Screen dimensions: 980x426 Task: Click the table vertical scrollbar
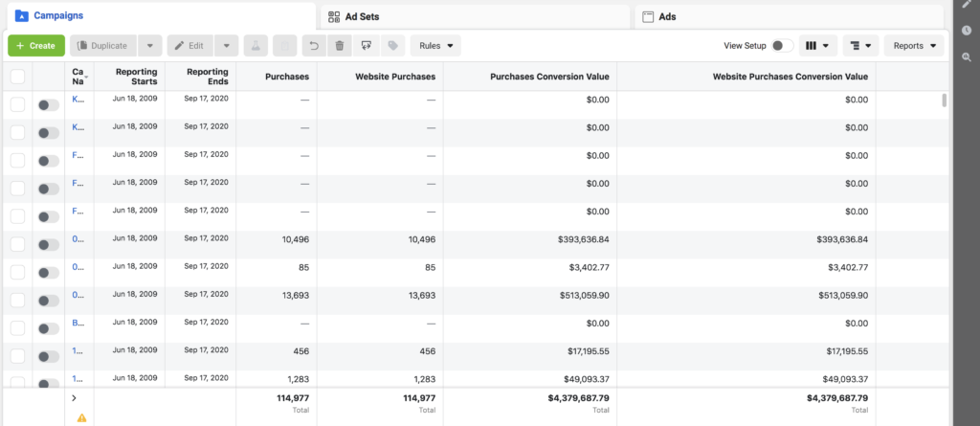pyautogui.click(x=945, y=101)
